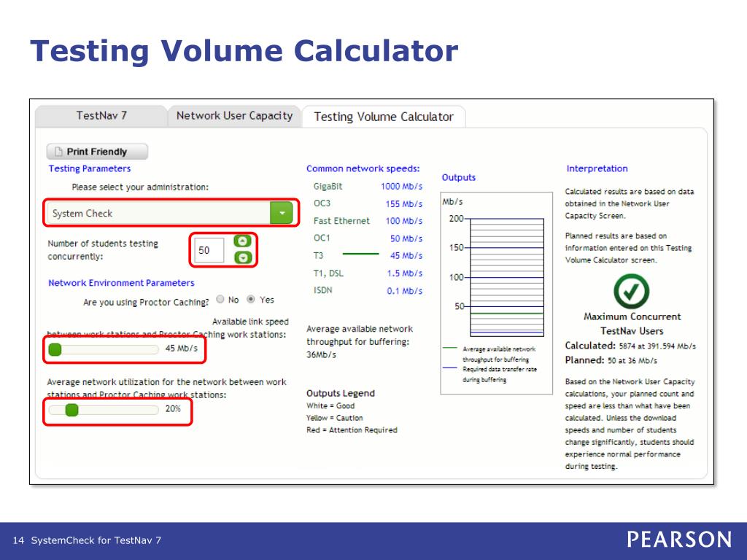Screen dimensions: 747x560
Task: Click the OC3 network speed label
Action: (322, 203)
